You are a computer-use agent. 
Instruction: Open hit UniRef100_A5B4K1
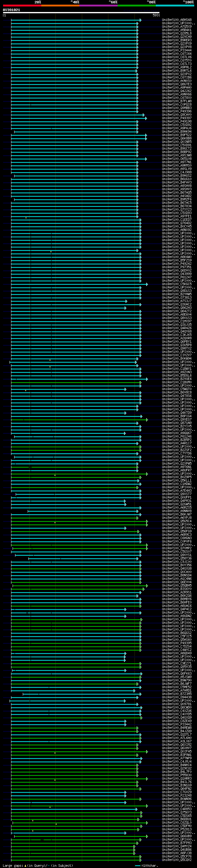[177, 30]
